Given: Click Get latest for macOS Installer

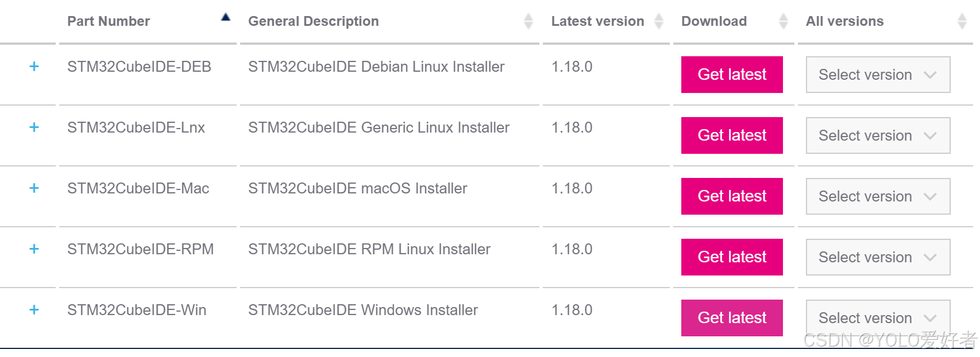Looking at the screenshot, I should coord(732,196).
